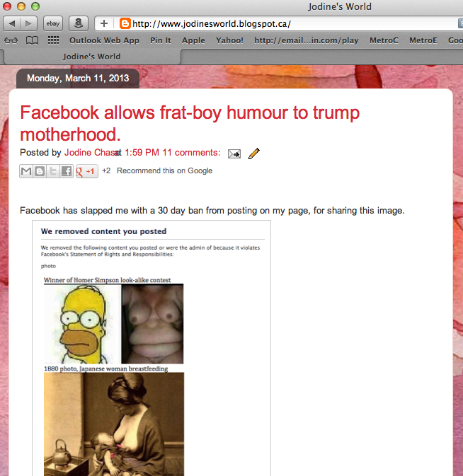Show the Bookmarks book icon

click(x=32, y=40)
